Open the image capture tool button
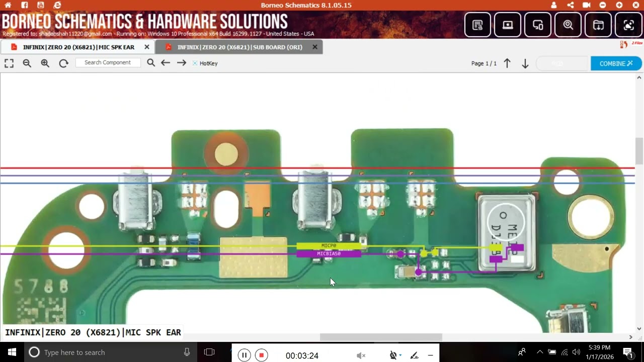Screen dimensions: 644x362 coord(628,25)
